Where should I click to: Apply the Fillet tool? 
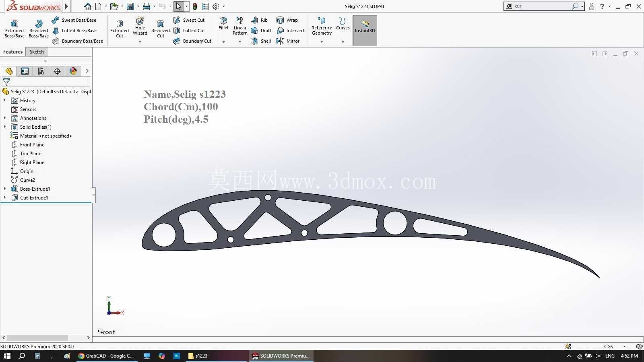(x=223, y=23)
